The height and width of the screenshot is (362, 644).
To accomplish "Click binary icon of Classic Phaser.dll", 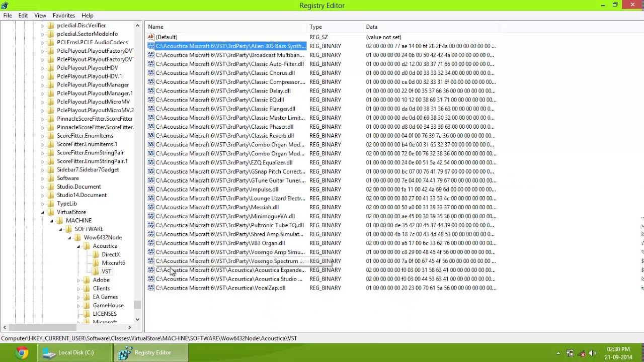I will coord(151,127).
